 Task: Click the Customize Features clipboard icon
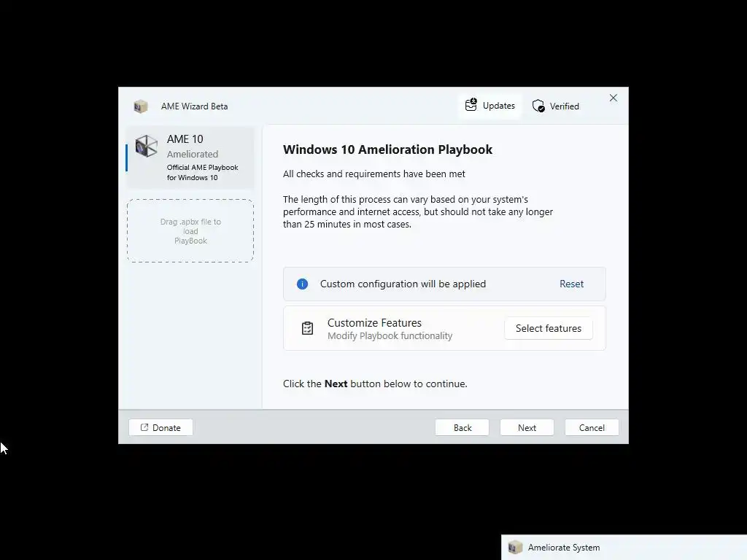tap(307, 328)
